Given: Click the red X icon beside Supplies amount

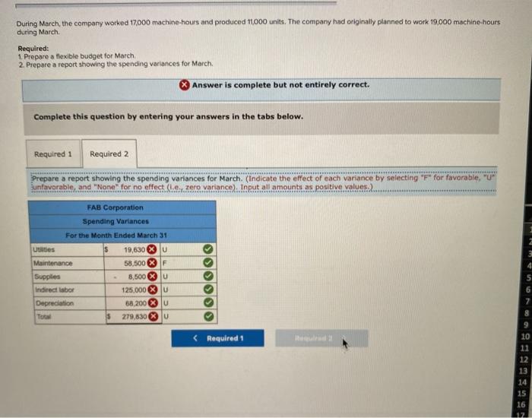Looking at the screenshot, I should [x=152, y=277].
